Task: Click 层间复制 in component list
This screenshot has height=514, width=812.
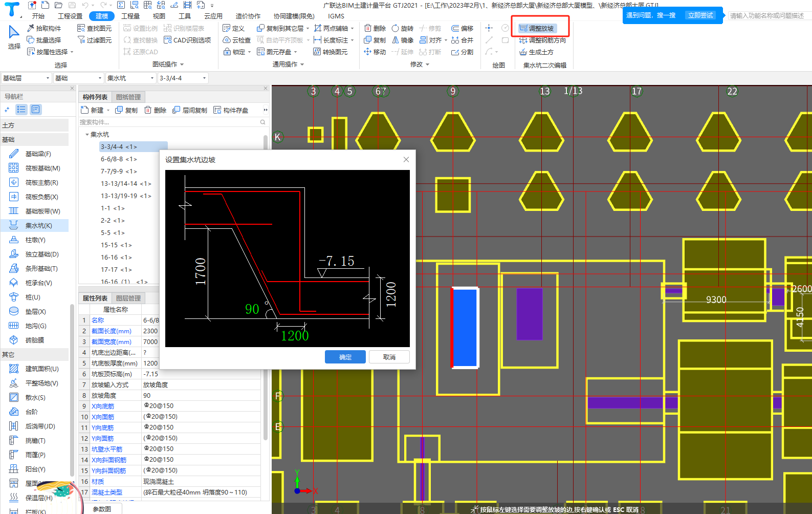Action: point(190,110)
